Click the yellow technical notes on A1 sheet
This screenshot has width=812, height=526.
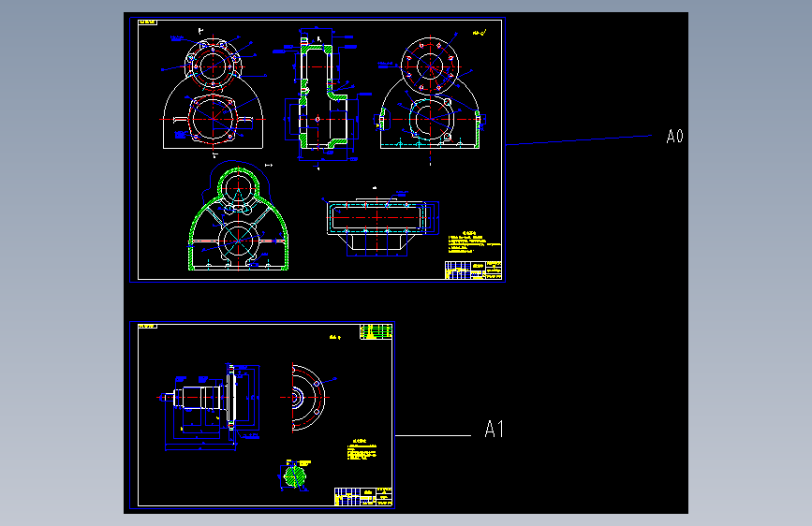tap(362, 449)
